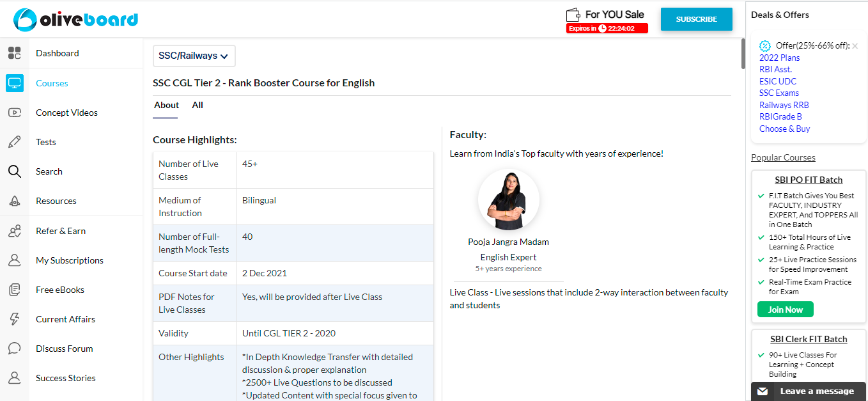Click the SUBSCRIBE button

tap(697, 19)
